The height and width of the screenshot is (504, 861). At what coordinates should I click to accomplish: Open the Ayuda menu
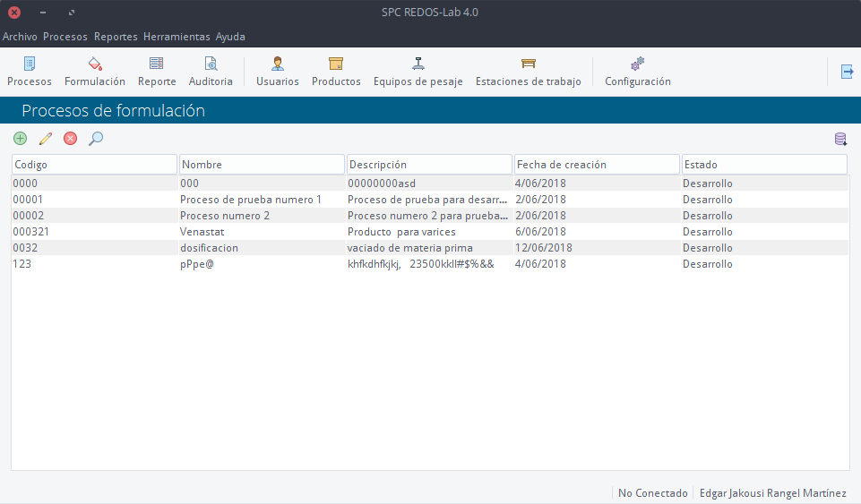pyautogui.click(x=230, y=37)
